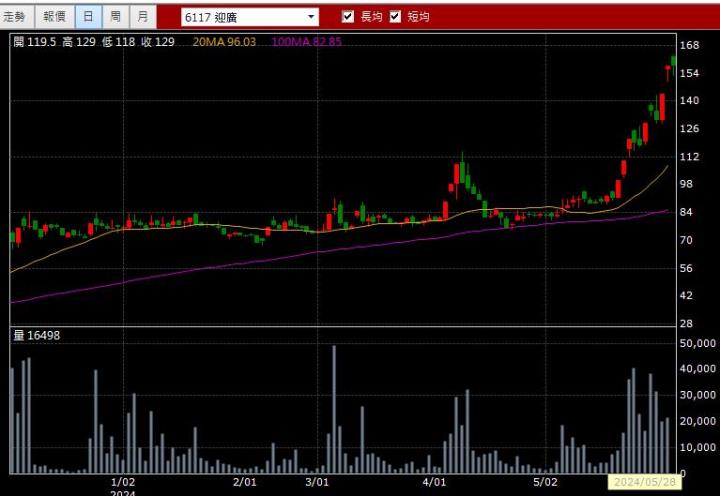Screen dimensions: 720x496
Task: Click the 100MA 82.85 legend label
Action: (x=306, y=42)
